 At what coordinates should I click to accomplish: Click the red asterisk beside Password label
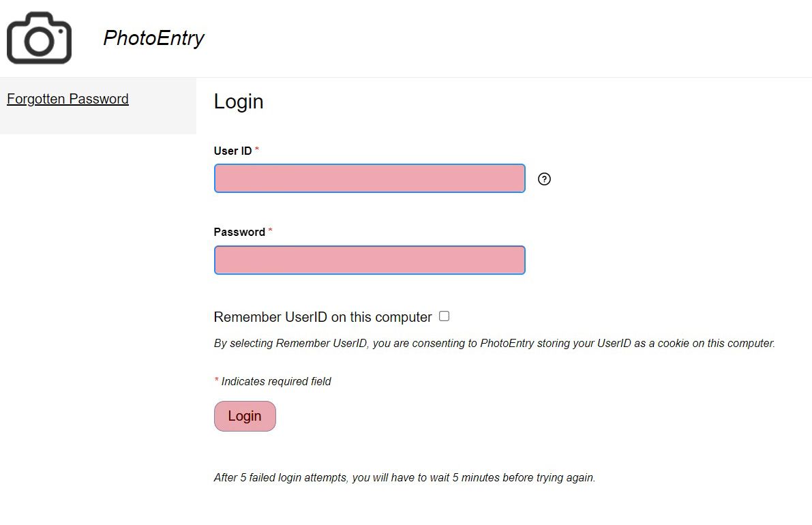270,230
